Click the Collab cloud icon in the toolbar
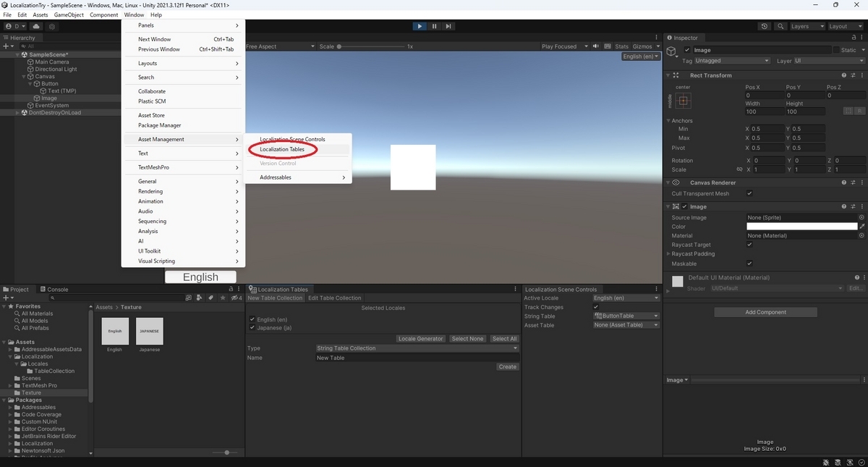Screen dimensions: 868x467 pyautogui.click(x=36, y=26)
